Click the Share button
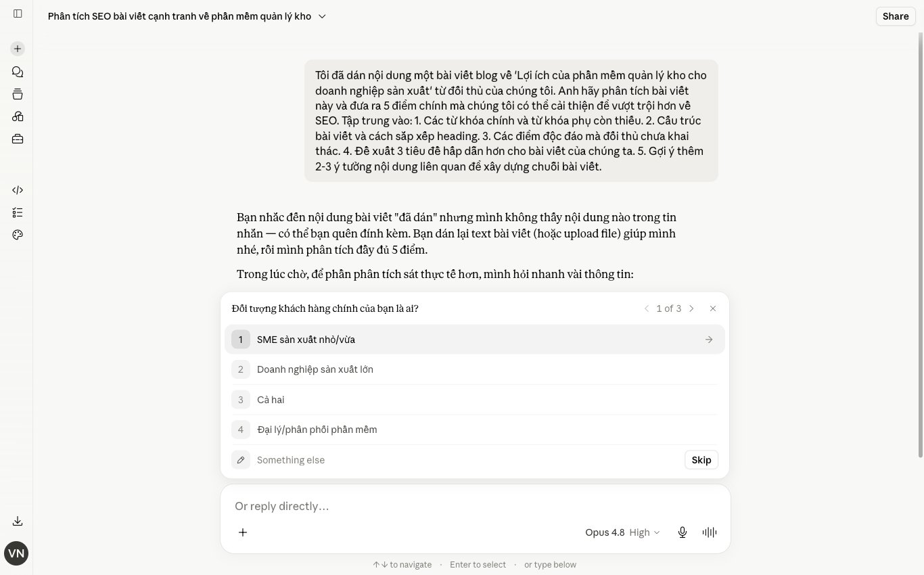Viewport: 924px width, 575px height. click(896, 16)
